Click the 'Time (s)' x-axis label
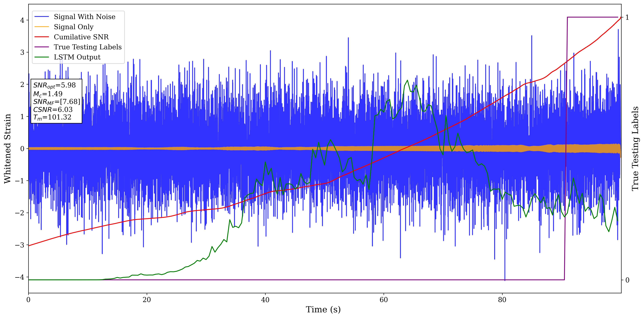 pos(323,309)
